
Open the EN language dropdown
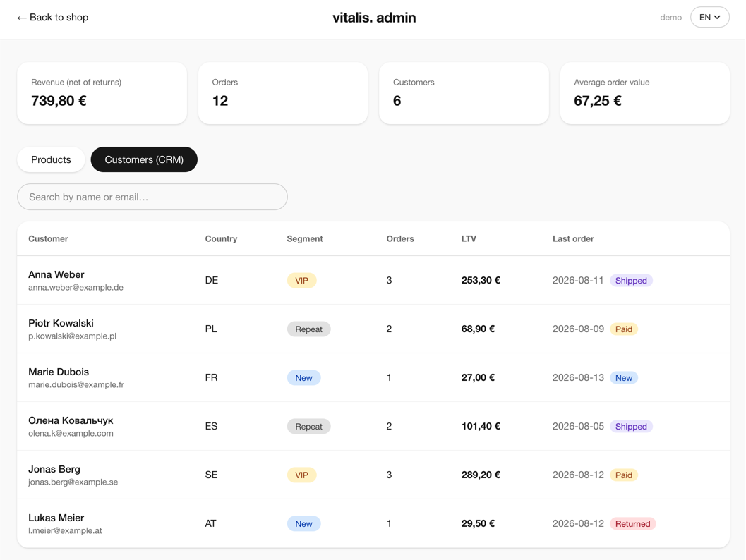point(709,17)
